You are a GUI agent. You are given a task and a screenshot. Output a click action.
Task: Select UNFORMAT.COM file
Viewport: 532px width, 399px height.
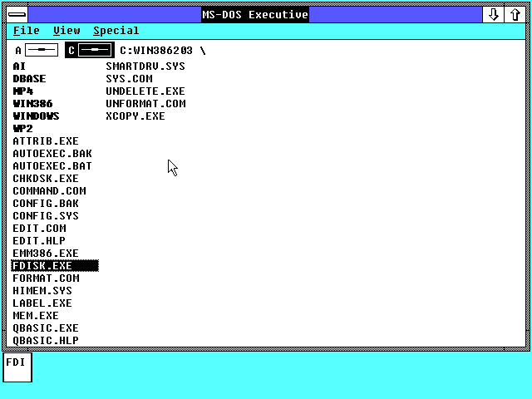146,103
